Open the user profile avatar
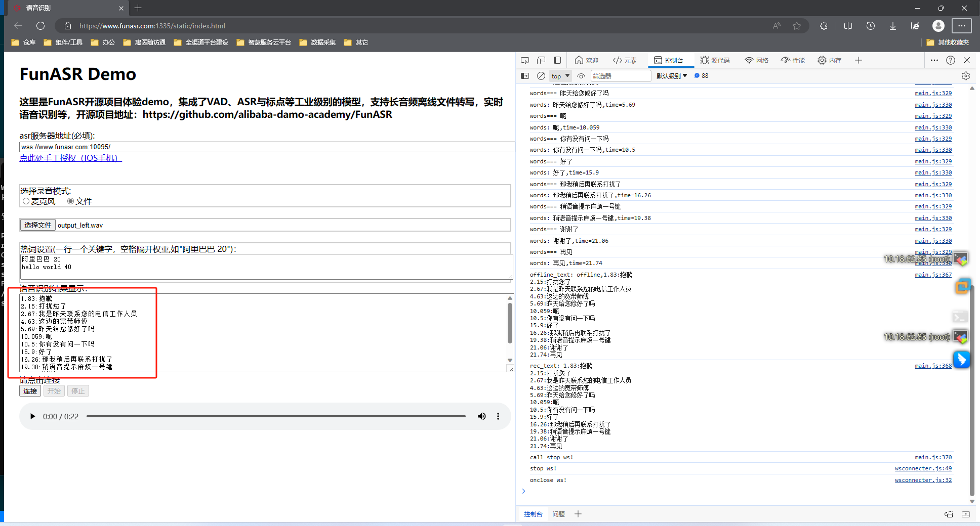Image resolution: width=980 pixels, height=526 pixels. click(x=938, y=26)
